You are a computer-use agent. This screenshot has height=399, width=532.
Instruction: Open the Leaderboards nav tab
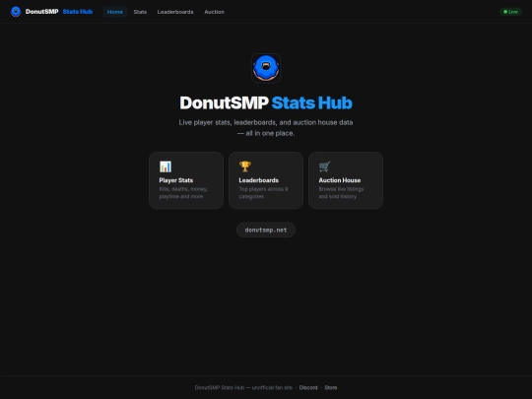(x=175, y=12)
